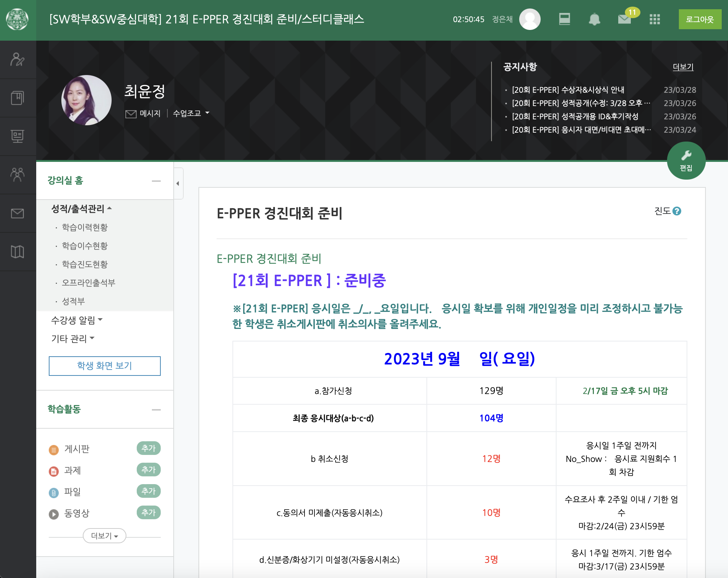Screen dimensions: 728x578
Task: Click the green 편집 wrench button
Action: pyautogui.click(x=686, y=161)
